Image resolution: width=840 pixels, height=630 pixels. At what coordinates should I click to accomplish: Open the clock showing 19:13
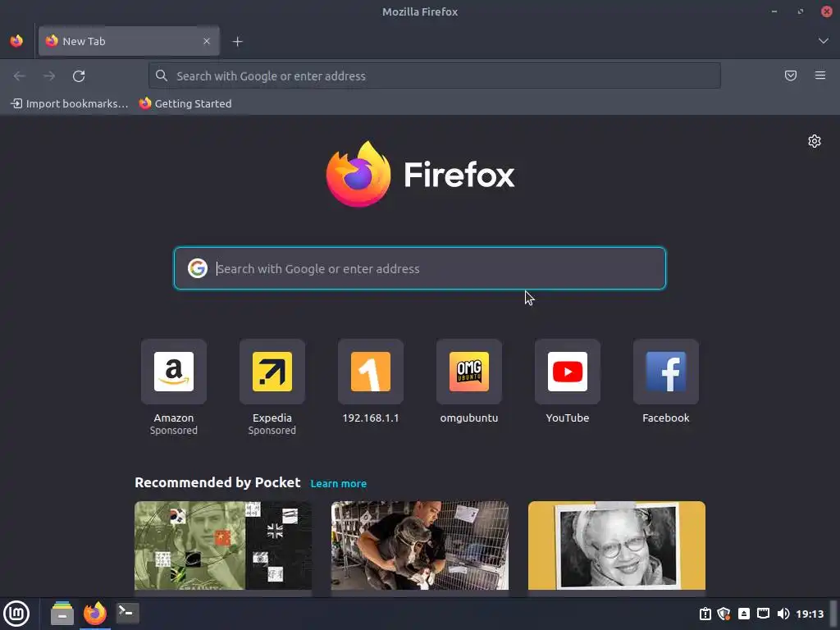810,614
